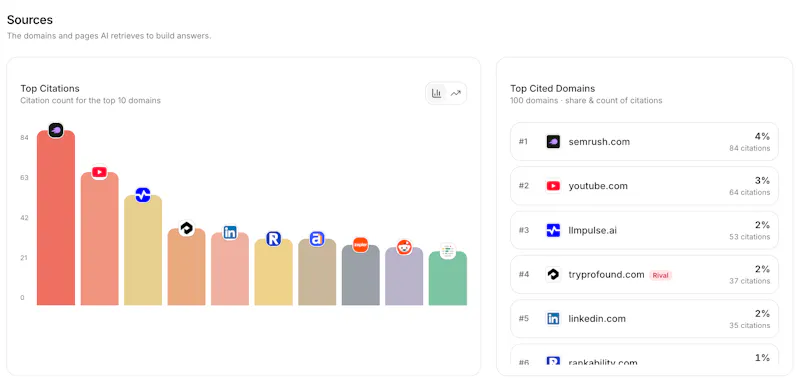Click the blue 'a' icon on the chart bar
This screenshot has height=389, width=800.
[317, 238]
